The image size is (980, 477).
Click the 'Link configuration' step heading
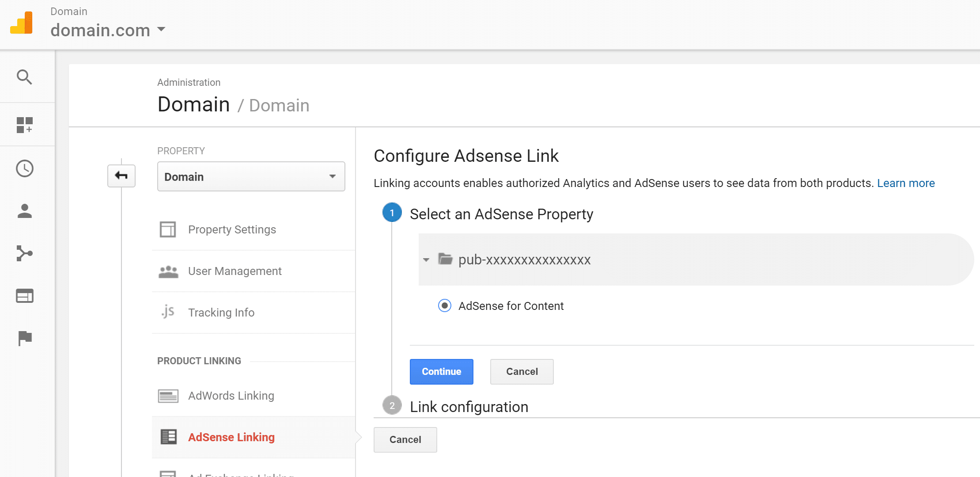(469, 407)
